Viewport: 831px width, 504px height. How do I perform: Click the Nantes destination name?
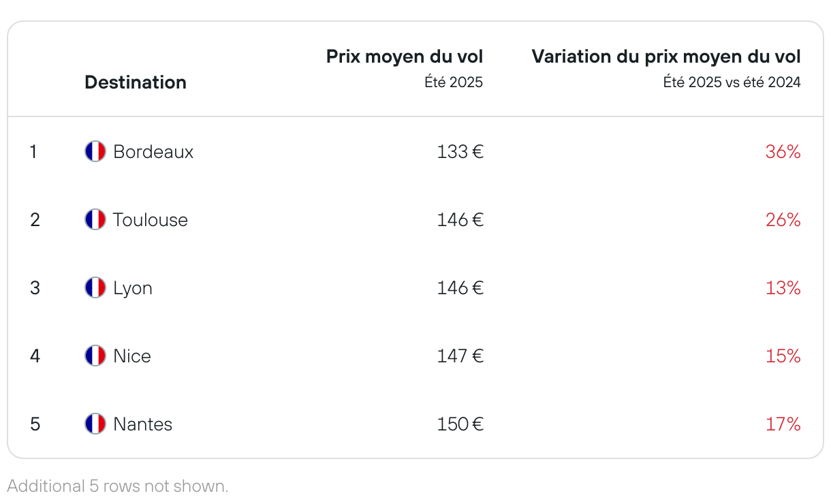[x=143, y=424]
